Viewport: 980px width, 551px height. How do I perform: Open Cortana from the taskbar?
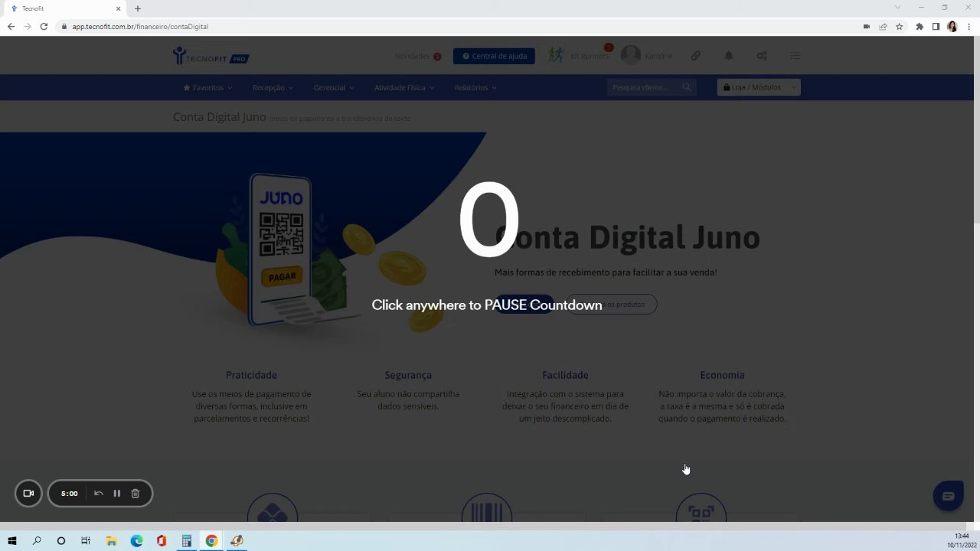coord(61,541)
